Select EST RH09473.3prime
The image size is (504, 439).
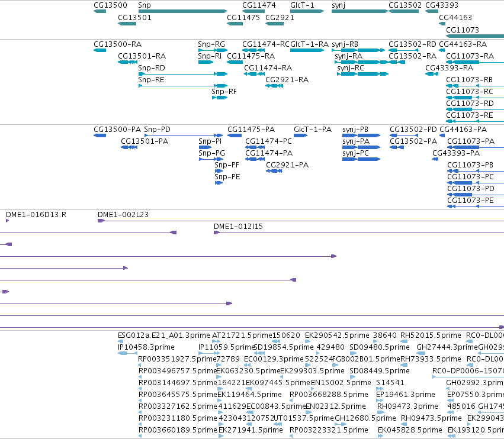point(407,406)
